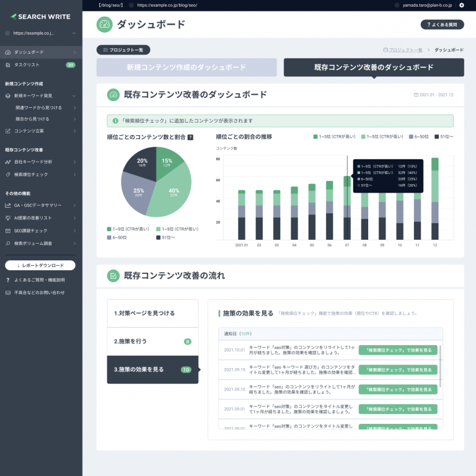476x476 pixels.
Task: Select step 3.施策の効果を見る
Action: pos(152,370)
